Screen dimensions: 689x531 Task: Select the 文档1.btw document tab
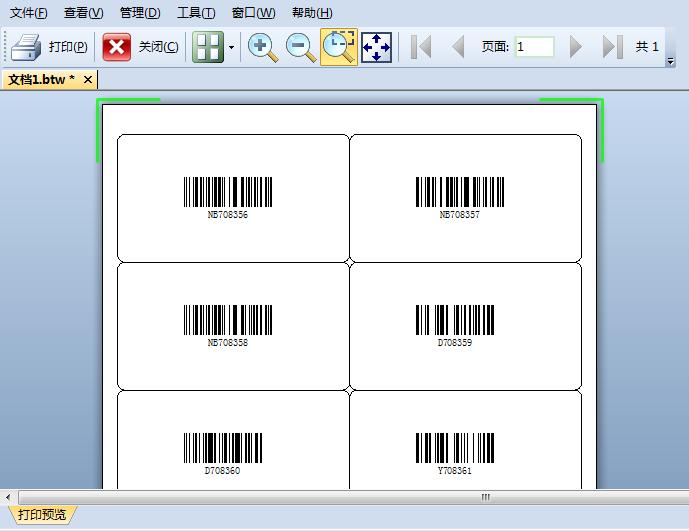[x=42, y=80]
